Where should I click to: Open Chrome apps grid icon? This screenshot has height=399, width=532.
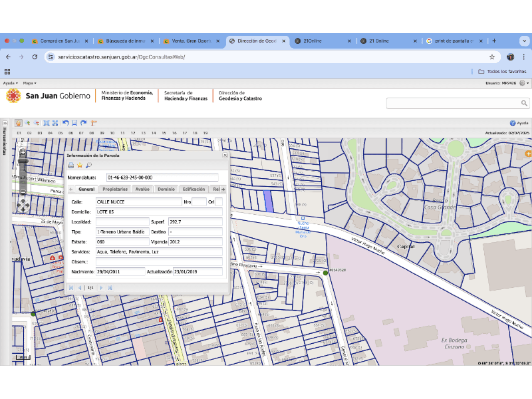7,71
